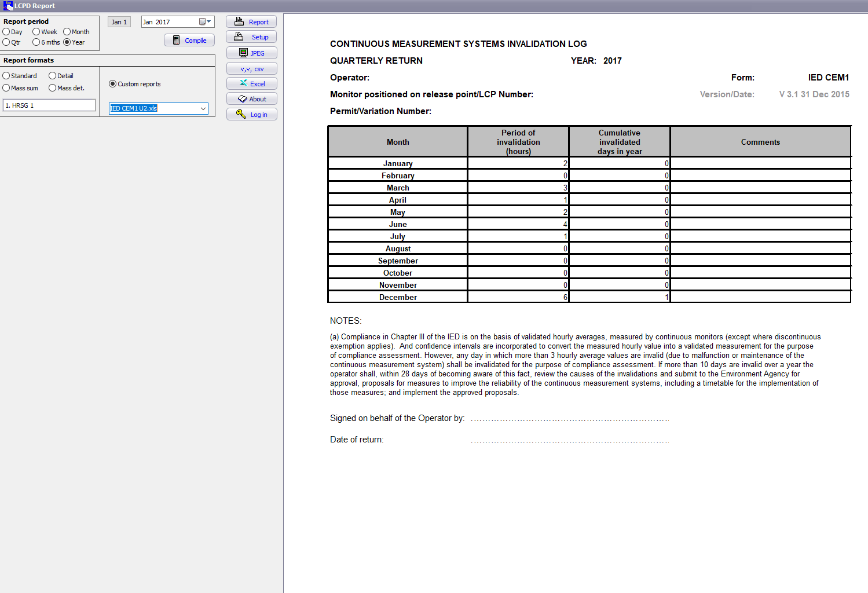Viewport: 868px width, 593px height.
Task: Click the printer icon on the Report button
Action: point(239,22)
